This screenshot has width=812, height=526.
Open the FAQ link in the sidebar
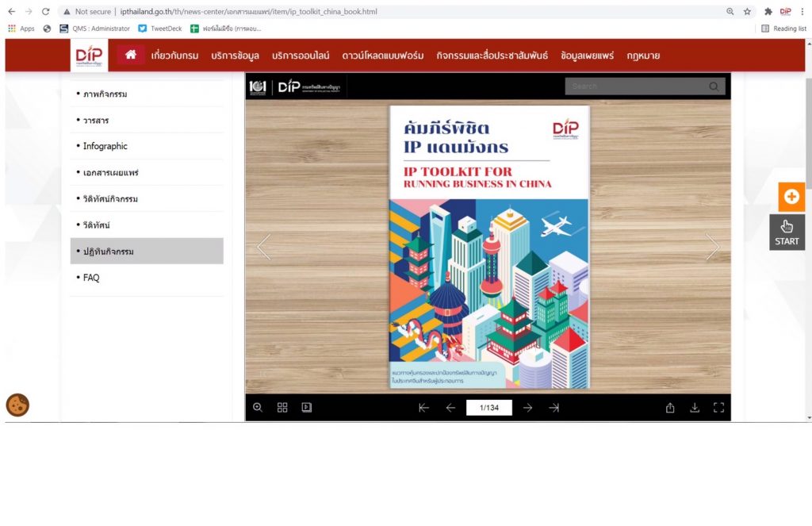(x=91, y=278)
